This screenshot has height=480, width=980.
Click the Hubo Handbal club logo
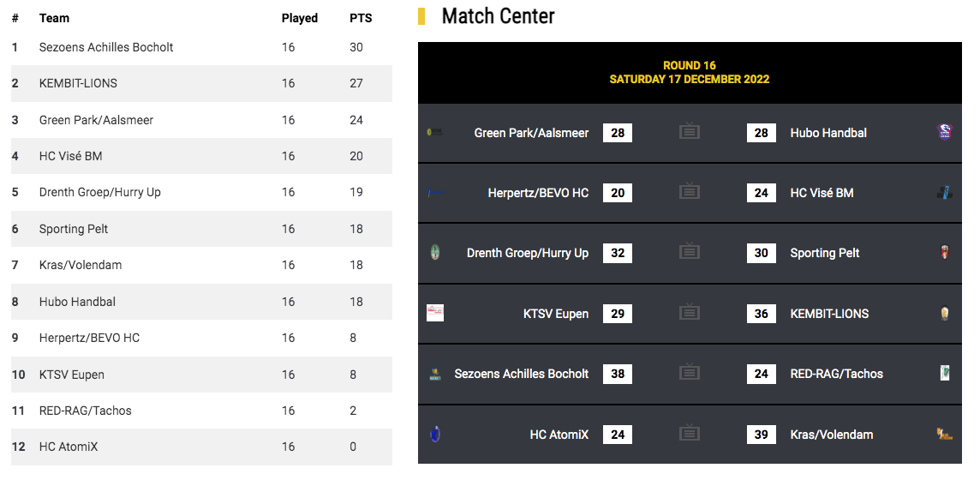pos(944,132)
